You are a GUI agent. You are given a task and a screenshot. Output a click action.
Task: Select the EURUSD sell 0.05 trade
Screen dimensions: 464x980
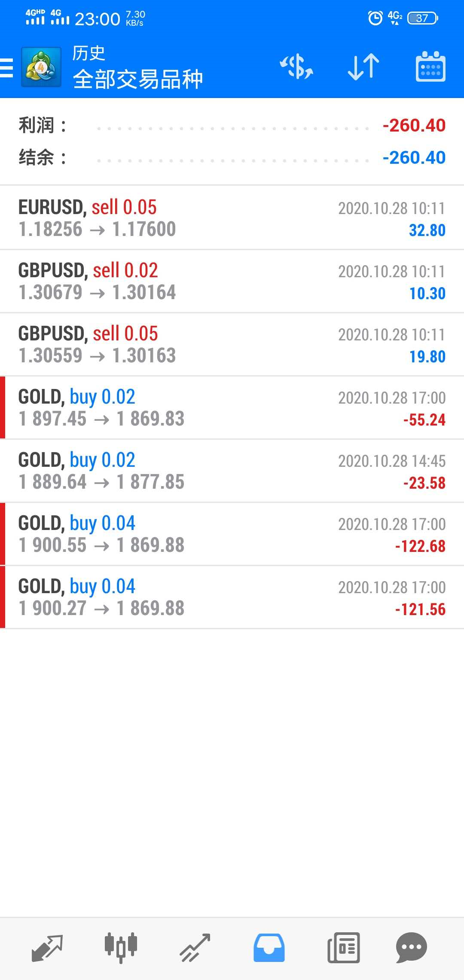(232, 218)
